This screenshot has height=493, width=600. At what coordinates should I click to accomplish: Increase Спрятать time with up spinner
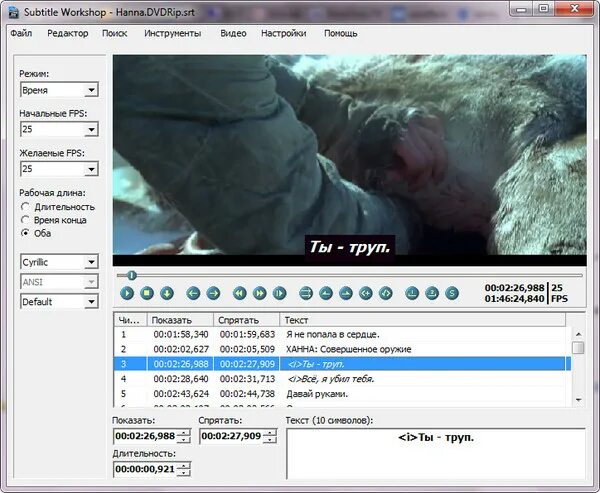coord(270,433)
